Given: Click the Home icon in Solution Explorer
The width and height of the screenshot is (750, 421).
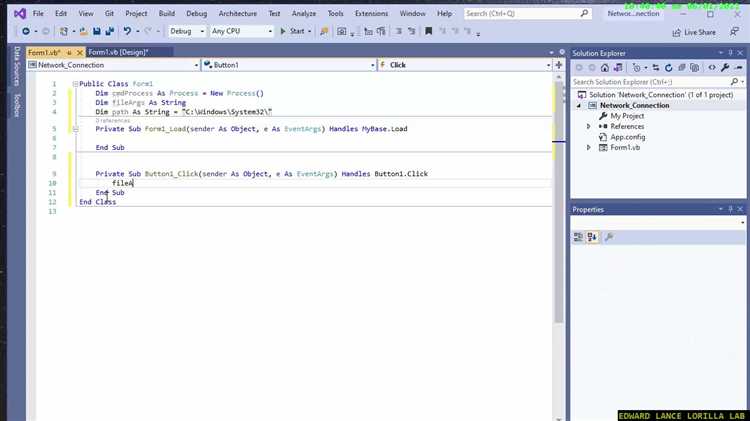Looking at the screenshot, I should point(605,68).
